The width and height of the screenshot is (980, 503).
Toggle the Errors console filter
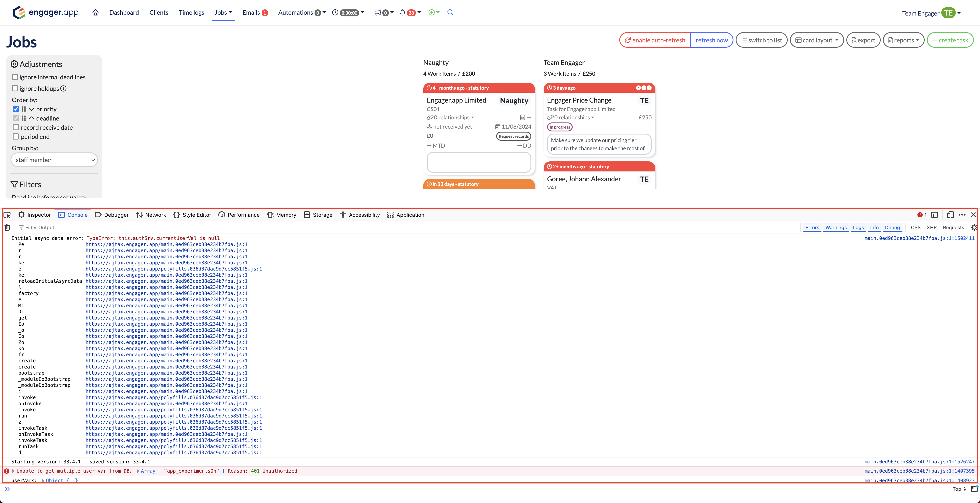point(812,227)
